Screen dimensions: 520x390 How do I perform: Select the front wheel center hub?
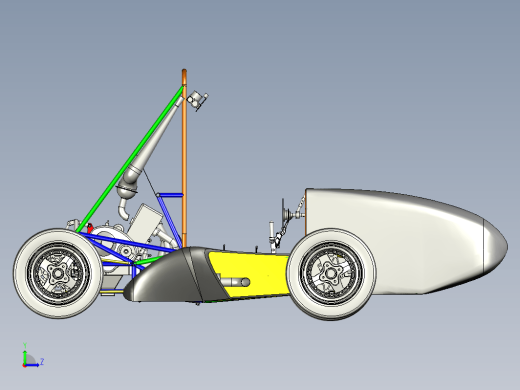(330, 274)
